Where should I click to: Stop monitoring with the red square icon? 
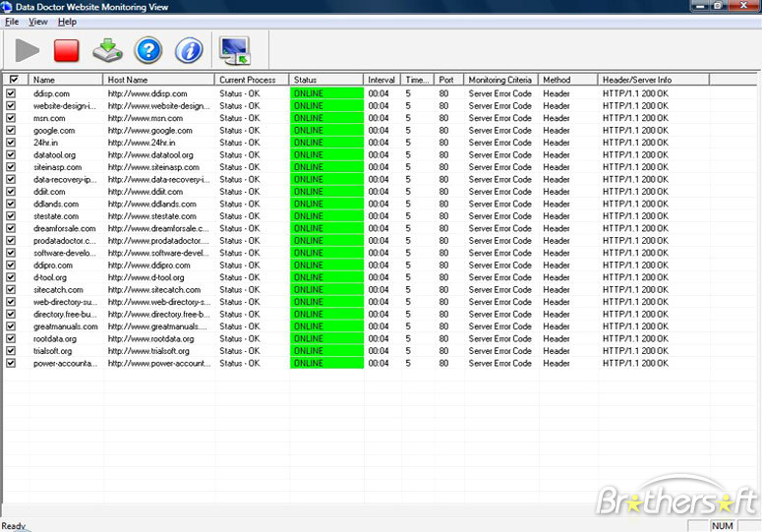coord(67,50)
